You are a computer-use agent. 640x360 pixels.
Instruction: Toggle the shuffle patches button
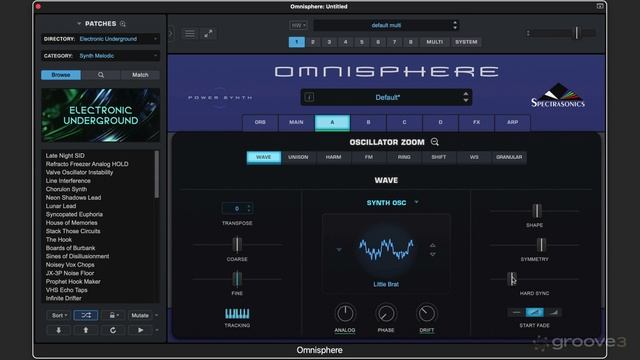tap(86, 315)
